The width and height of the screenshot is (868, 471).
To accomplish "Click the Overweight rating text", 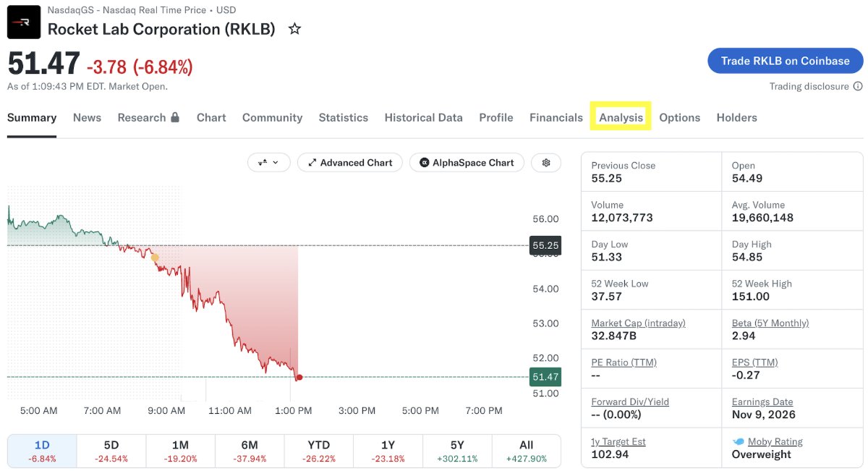I will [x=762, y=454].
